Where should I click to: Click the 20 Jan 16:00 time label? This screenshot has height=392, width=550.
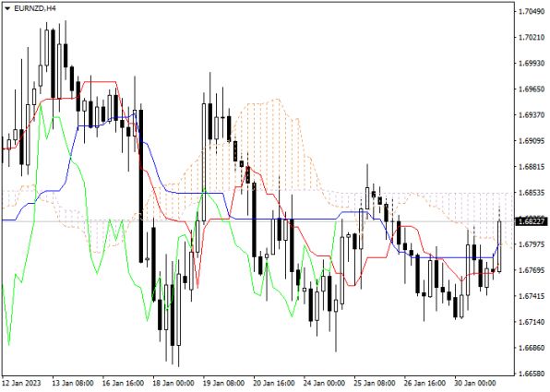tap(274, 382)
